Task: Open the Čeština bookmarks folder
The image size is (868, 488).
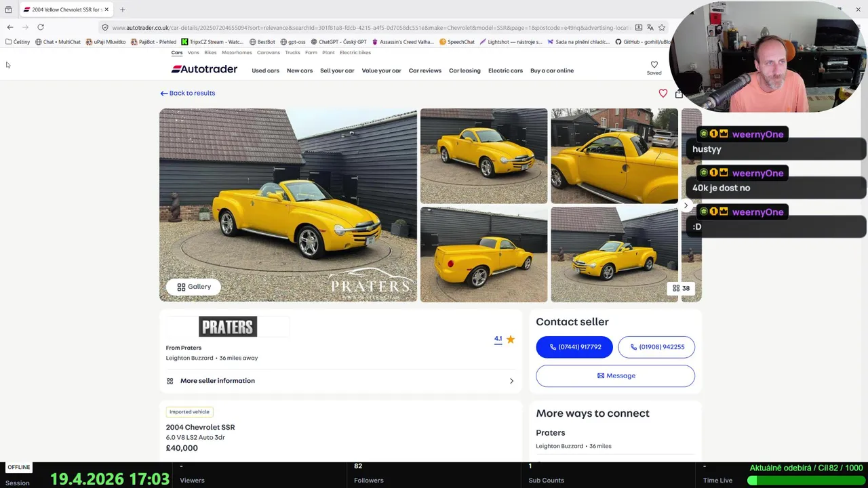Action: point(18,42)
